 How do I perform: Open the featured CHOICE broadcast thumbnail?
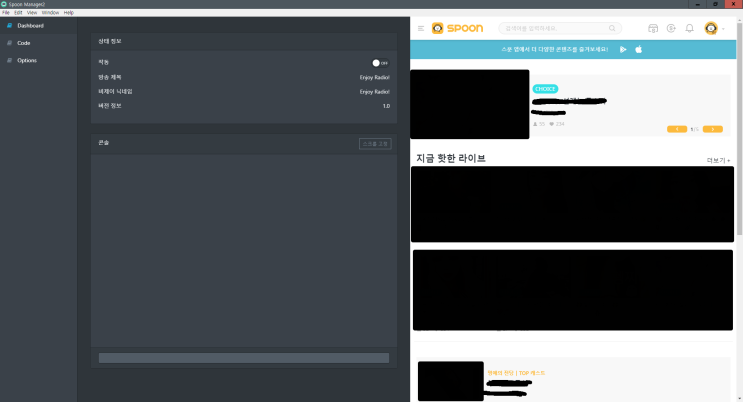click(470, 104)
